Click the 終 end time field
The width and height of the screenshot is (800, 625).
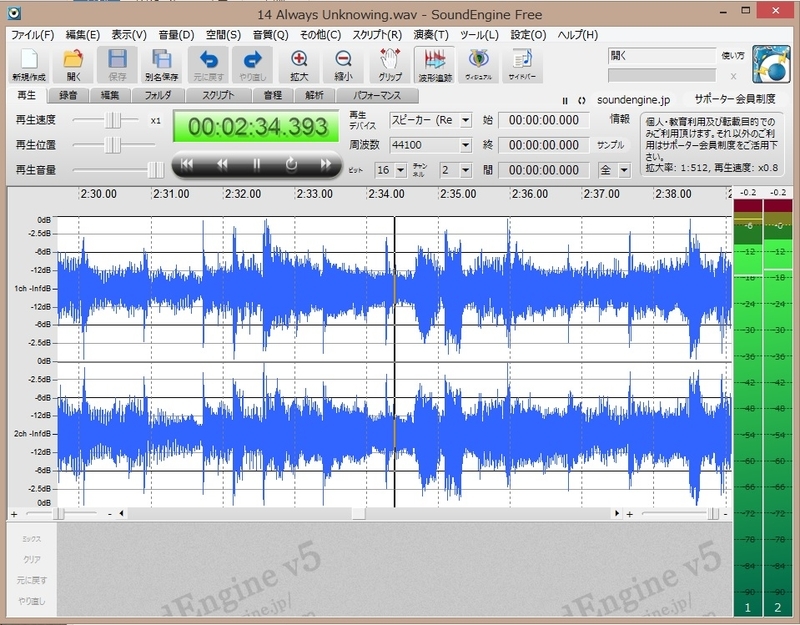543,145
